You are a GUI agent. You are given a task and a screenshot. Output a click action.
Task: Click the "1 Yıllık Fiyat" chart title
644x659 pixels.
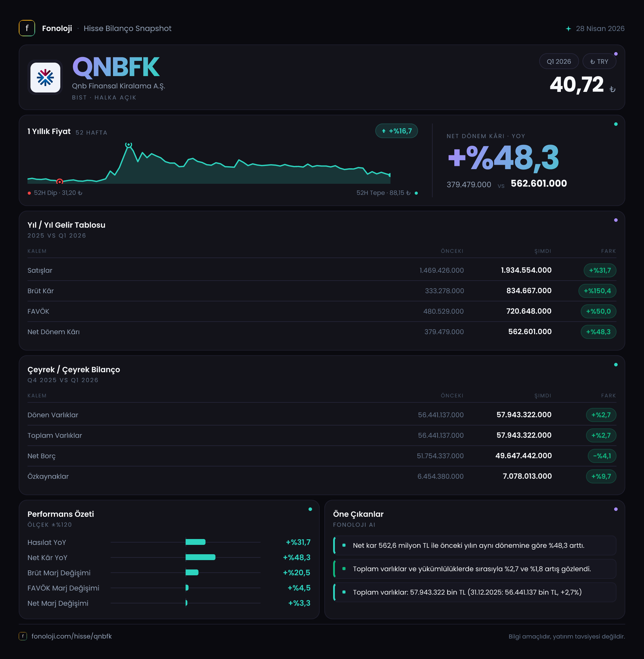[49, 131]
